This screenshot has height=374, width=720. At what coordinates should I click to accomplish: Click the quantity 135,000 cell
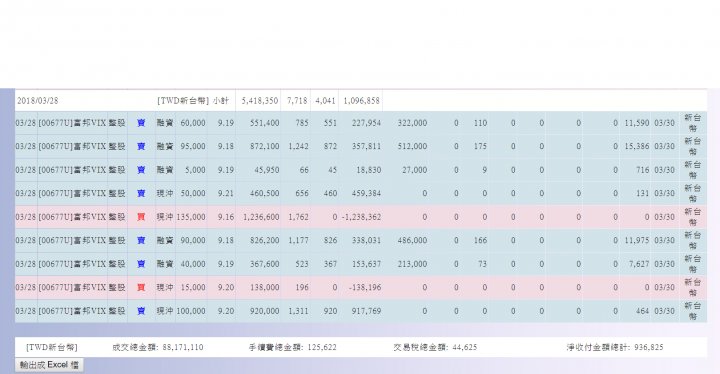(191, 217)
